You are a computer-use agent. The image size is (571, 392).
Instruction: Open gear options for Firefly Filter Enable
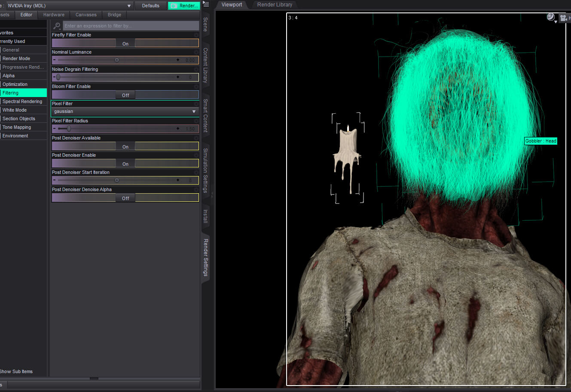click(196, 35)
